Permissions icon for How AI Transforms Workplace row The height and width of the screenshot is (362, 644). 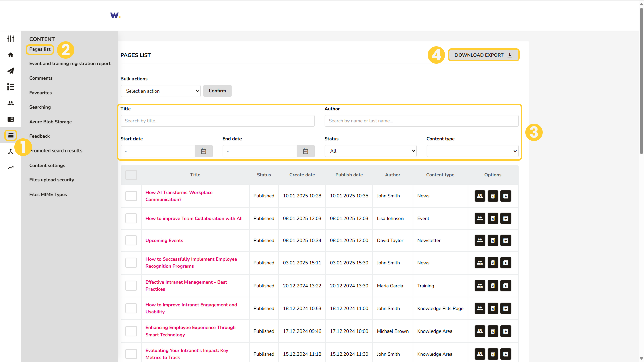480,196
